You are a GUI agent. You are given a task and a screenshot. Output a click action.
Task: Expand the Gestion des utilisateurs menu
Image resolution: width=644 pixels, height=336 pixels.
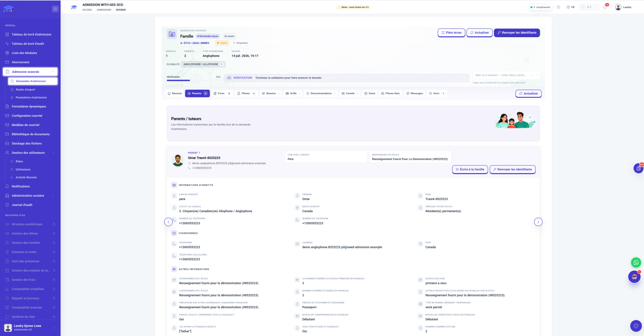(x=30, y=153)
